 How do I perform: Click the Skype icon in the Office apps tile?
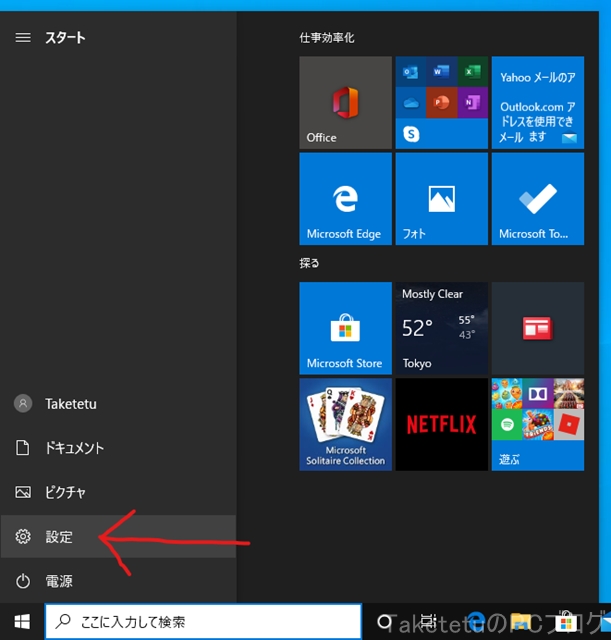point(411,134)
